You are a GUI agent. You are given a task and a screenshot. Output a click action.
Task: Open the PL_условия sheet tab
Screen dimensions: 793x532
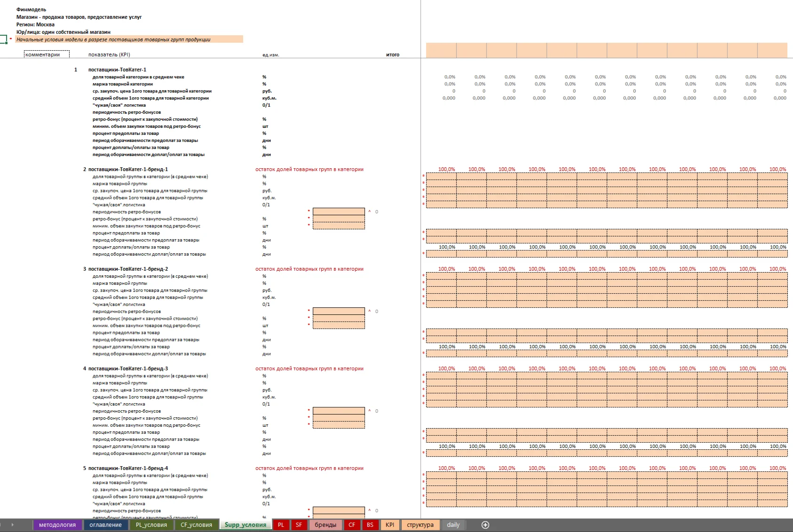pyautogui.click(x=151, y=525)
